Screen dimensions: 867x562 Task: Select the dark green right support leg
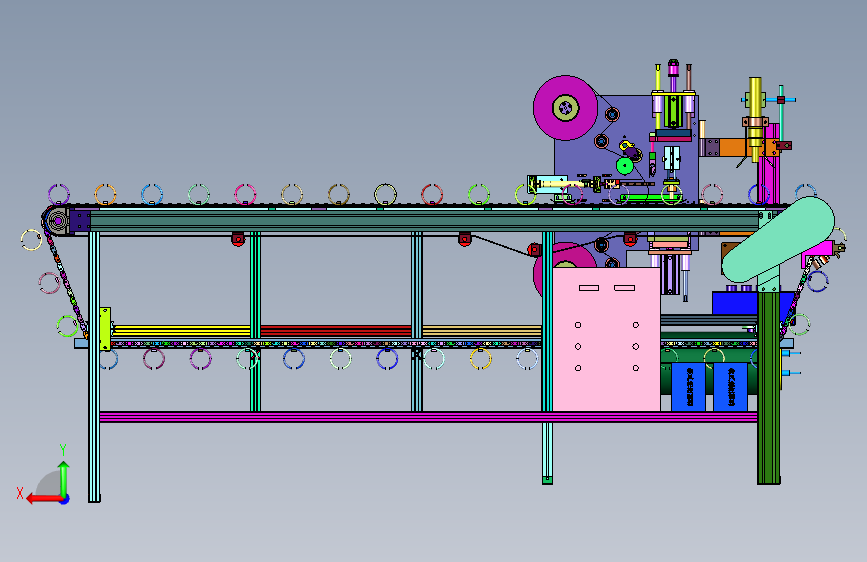769,387
